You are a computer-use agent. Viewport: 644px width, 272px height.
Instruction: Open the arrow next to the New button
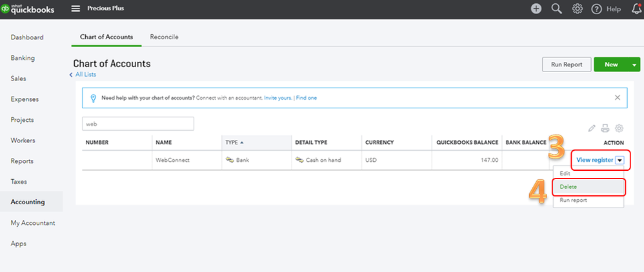[x=634, y=64]
